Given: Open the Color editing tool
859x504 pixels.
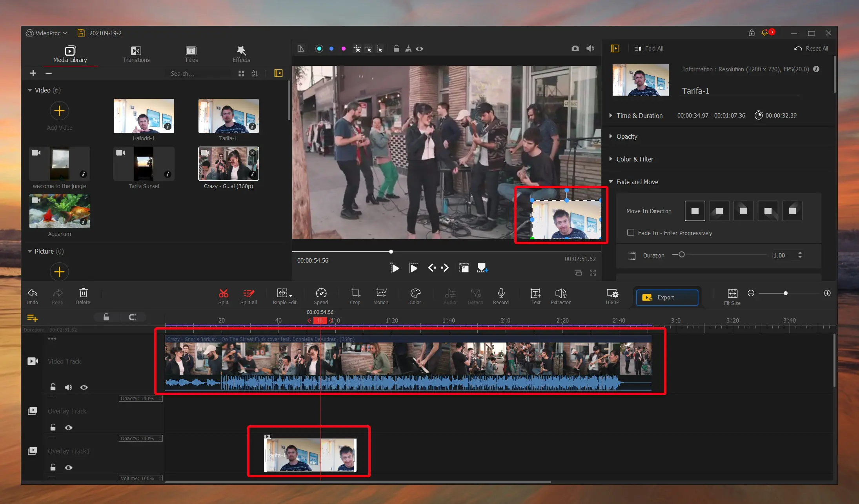Looking at the screenshot, I should pyautogui.click(x=415, y=296).
